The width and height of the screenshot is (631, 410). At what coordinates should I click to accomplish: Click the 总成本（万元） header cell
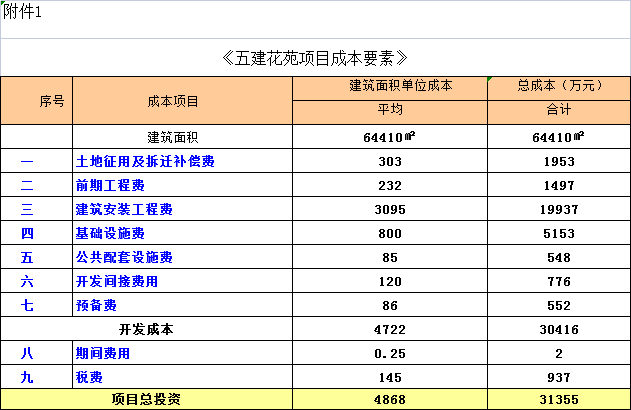click(x=558, y=86)
